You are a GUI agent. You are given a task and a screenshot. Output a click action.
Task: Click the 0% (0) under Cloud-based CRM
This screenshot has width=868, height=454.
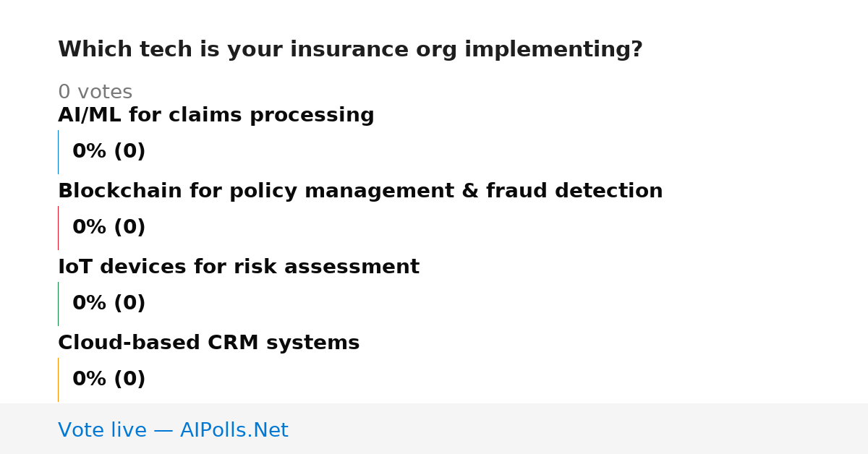[x=109, y=380]
